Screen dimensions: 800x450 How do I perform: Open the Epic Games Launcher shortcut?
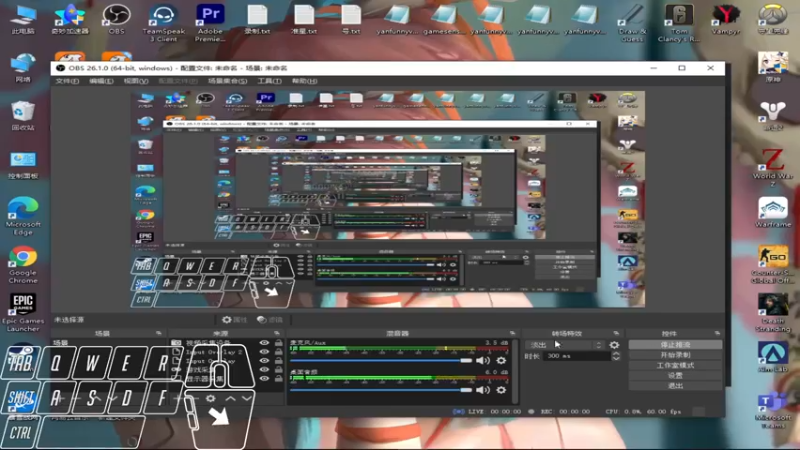[22, 312]
